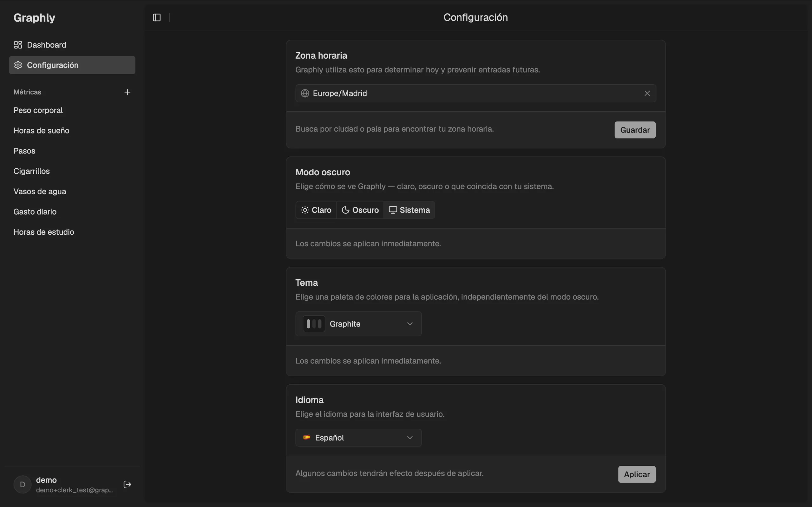Open Configuración in the sidebar
This screenshot has height=507, width=812.
coord(72,65)
